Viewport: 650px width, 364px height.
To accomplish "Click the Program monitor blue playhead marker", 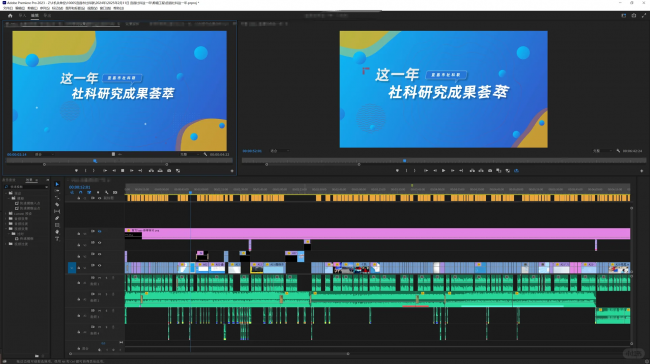I will point(405,160).
